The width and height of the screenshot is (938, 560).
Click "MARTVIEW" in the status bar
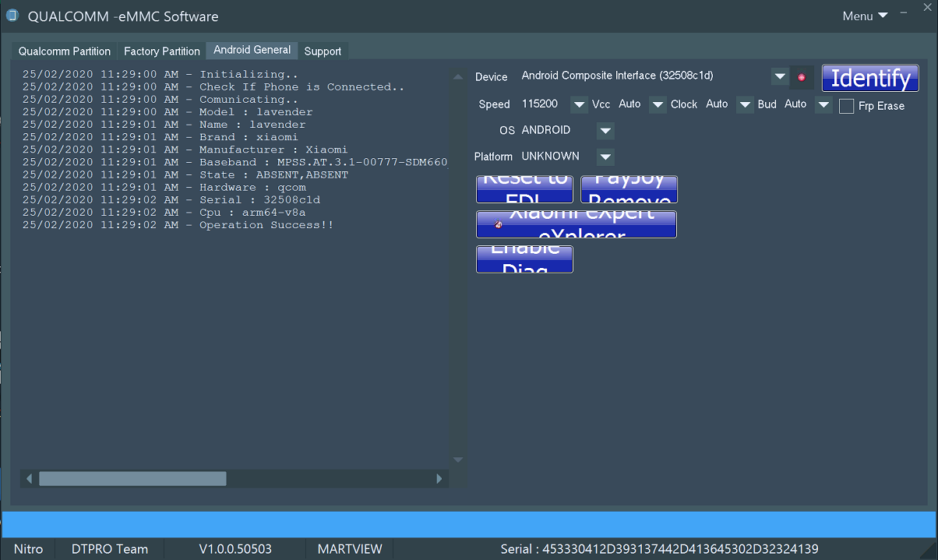(350, 549)
